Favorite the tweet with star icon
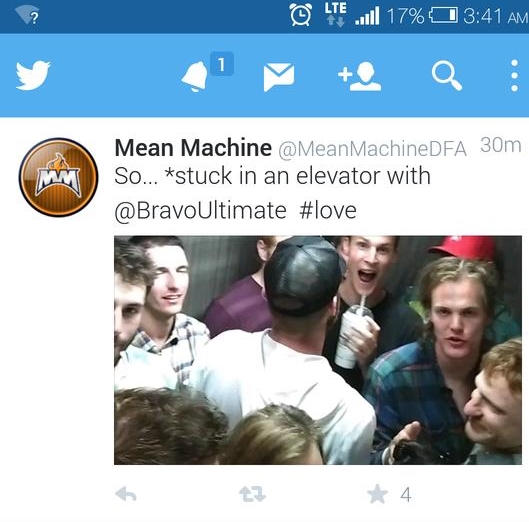 click(377, 494)
